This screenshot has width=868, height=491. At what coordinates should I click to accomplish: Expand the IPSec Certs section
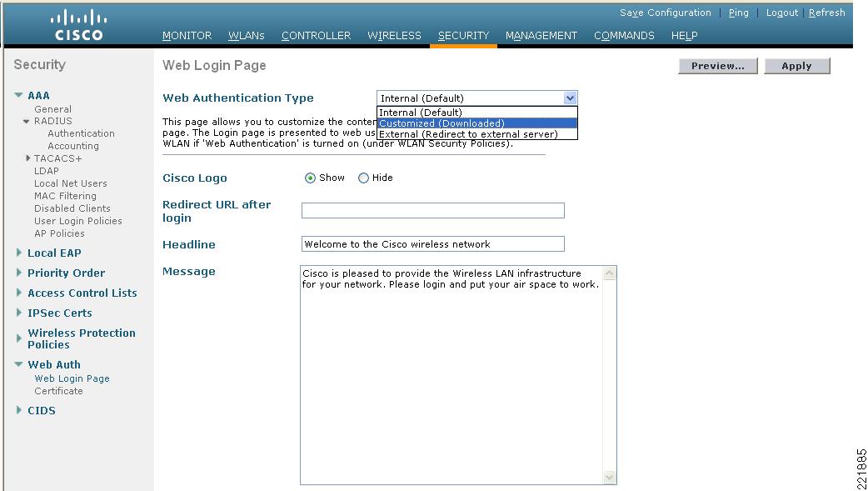tap(19, 313)
